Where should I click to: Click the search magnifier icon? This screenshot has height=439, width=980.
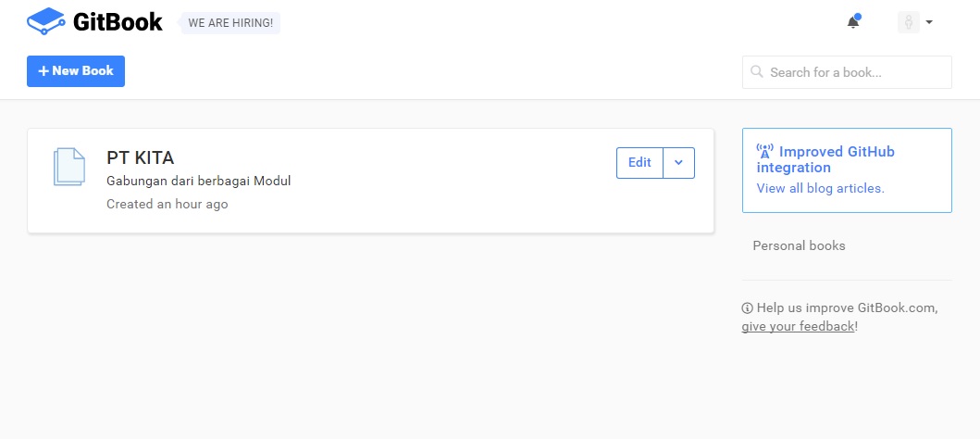pos(757,71)
